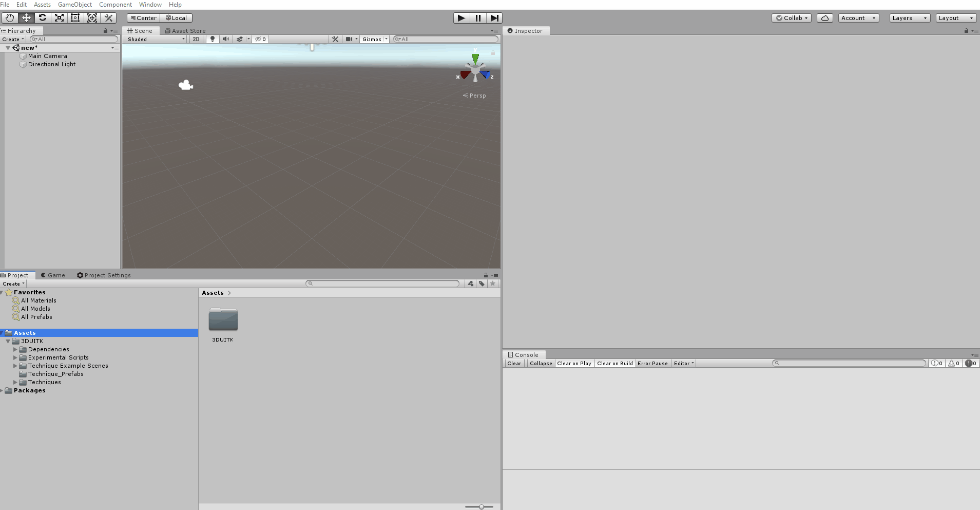980x510 pixels.
Task: Open the Shaded draw mode dropdown
Action: click(156, 39)
